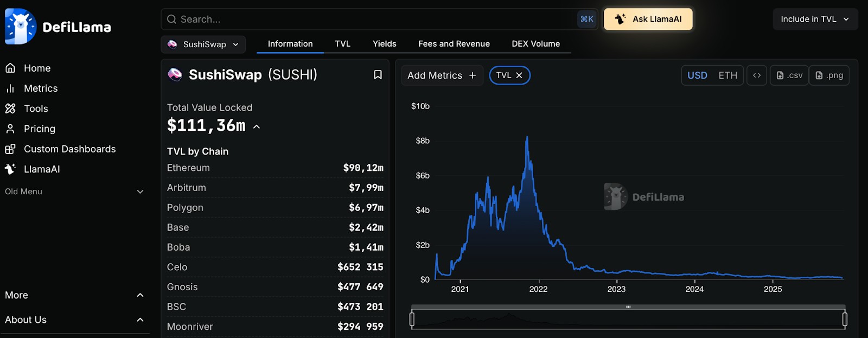Open the Tools sidebar item
This screenshot has width=868, height=338.
click(36, 109)
